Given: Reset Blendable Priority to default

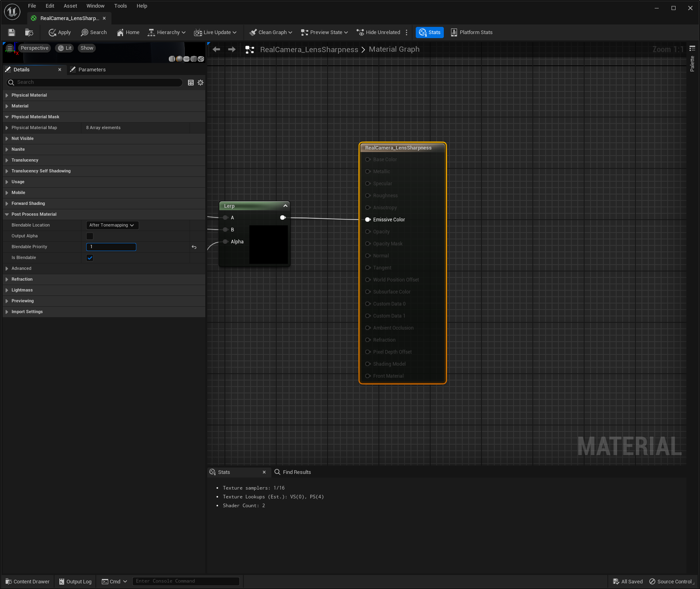Looking at the screenshot, I should click(x=194, y=247).
